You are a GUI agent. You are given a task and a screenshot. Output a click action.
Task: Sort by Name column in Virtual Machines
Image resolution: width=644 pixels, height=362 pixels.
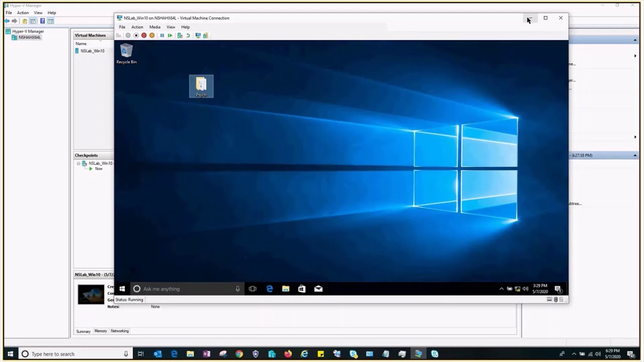click(x=81, y=44)
